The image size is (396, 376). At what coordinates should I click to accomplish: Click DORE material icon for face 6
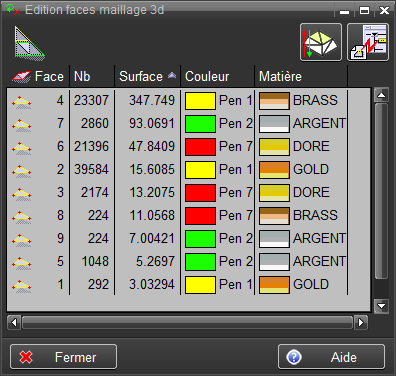274,147
